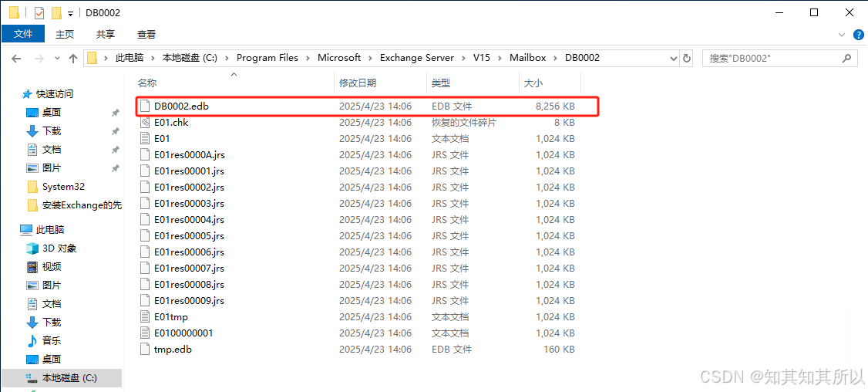Image resolution: width=868 pixels, height=392 pixels.
Task: Select the E01.chk file icon
Action: [145, 123]
